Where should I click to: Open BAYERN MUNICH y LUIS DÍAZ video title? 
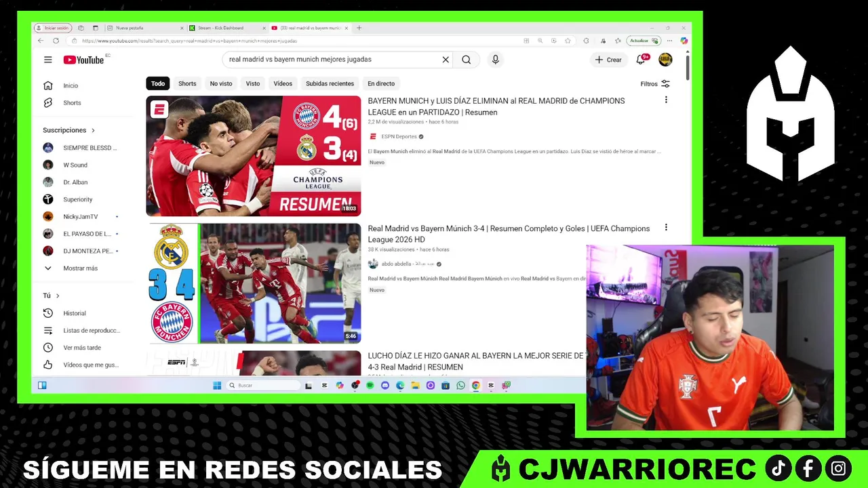coord(496,106)
